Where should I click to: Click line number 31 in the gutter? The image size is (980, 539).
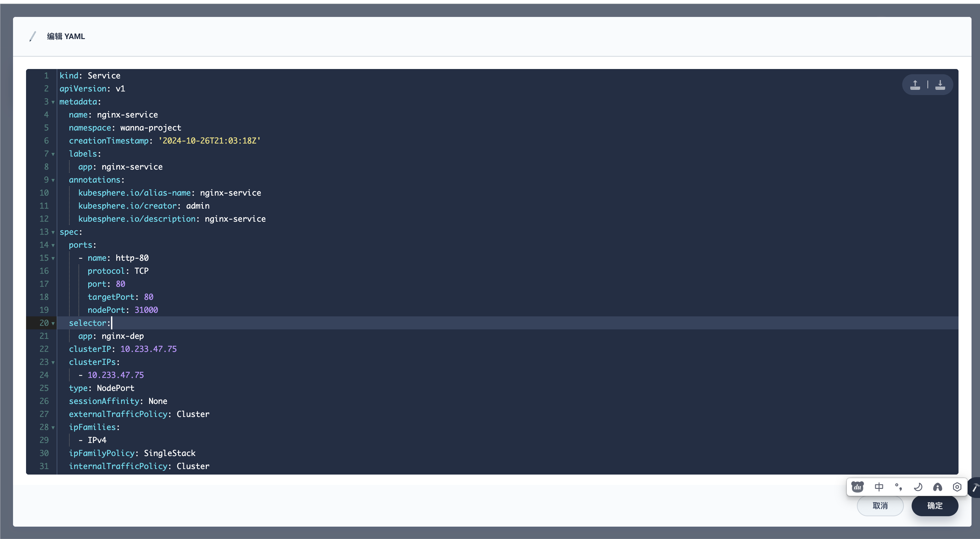click(x=44, y=466)
